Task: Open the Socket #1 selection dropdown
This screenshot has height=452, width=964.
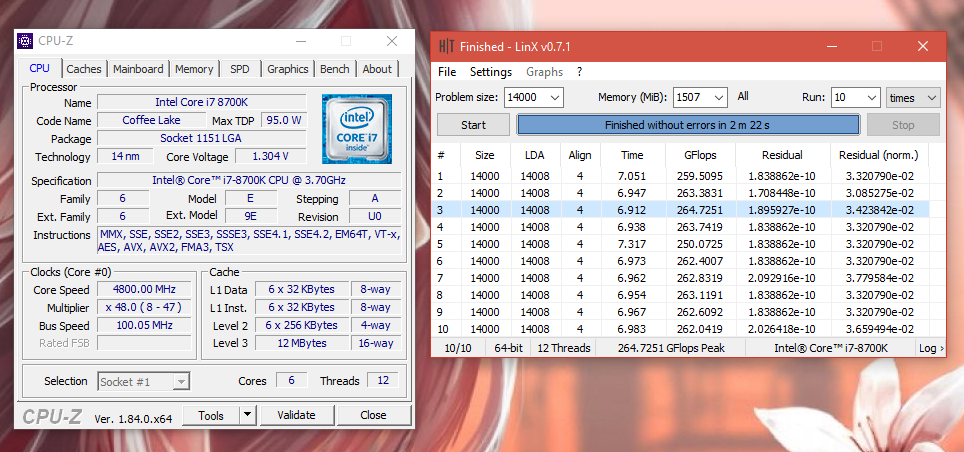Action: 144,381
